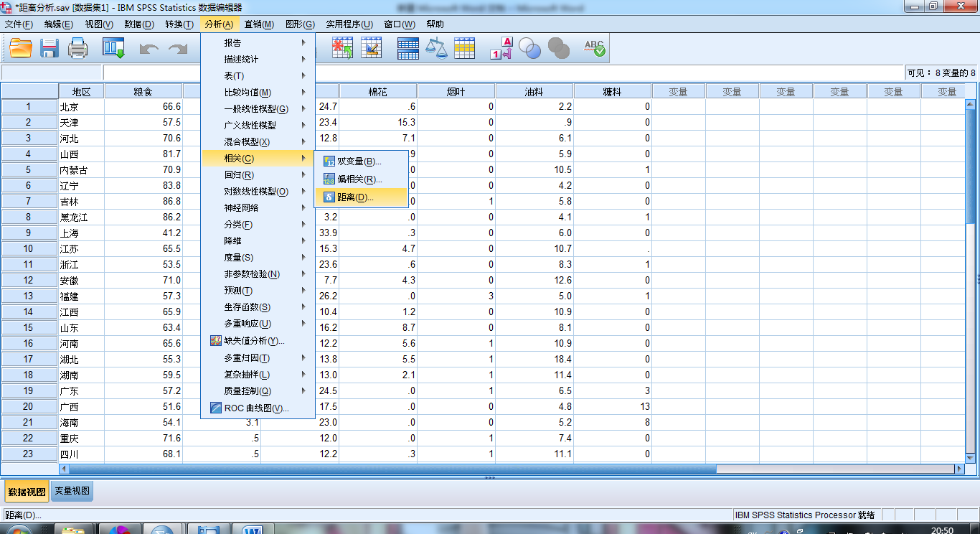Select row header number 9
The height and width of the screenshot is (534, 980).
click(x=29, y=233)
